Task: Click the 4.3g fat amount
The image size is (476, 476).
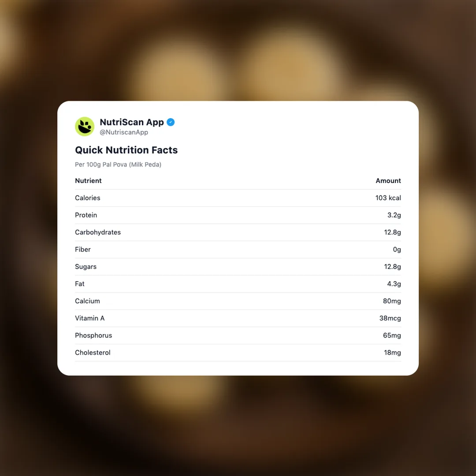Action: click(x=394, y=284)
